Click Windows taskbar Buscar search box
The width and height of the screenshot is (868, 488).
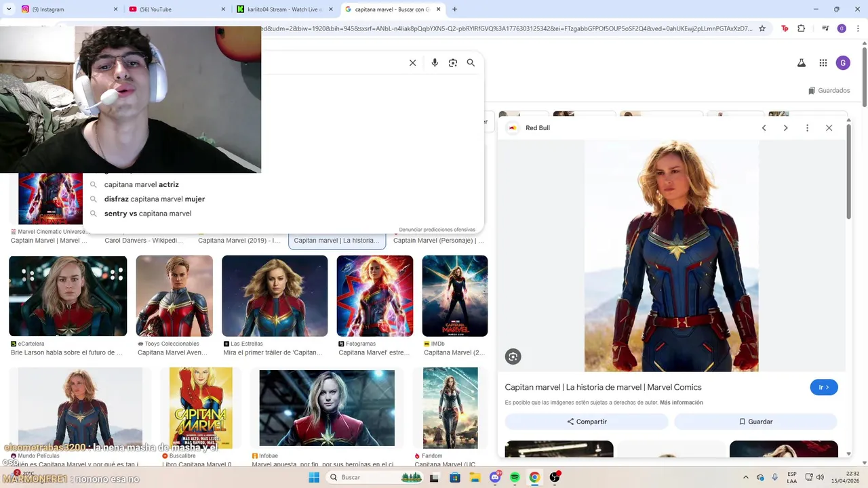(375, 477)
